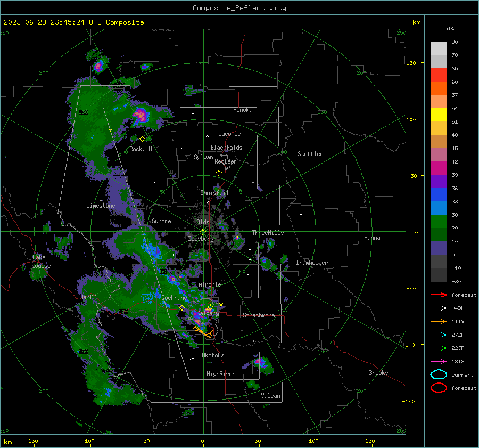The width and height of the screenshot is (479, 448).
Task: Click the Calgary city label
Action: 208,313
